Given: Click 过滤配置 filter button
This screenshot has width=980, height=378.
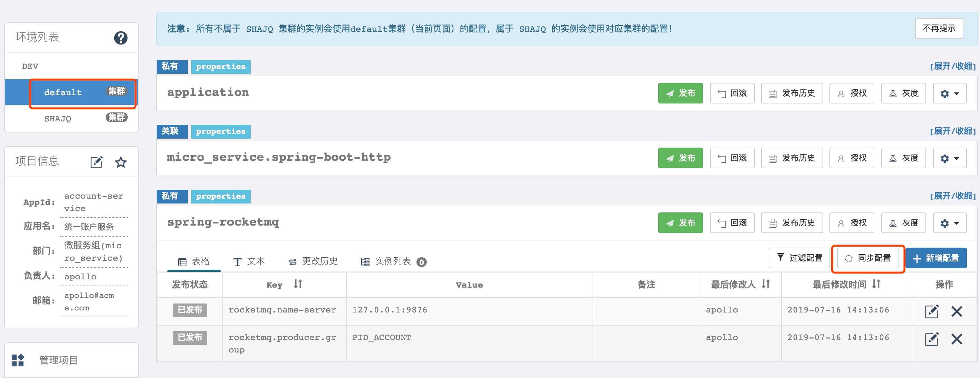Looking at the screenshot, I should 799,258.
